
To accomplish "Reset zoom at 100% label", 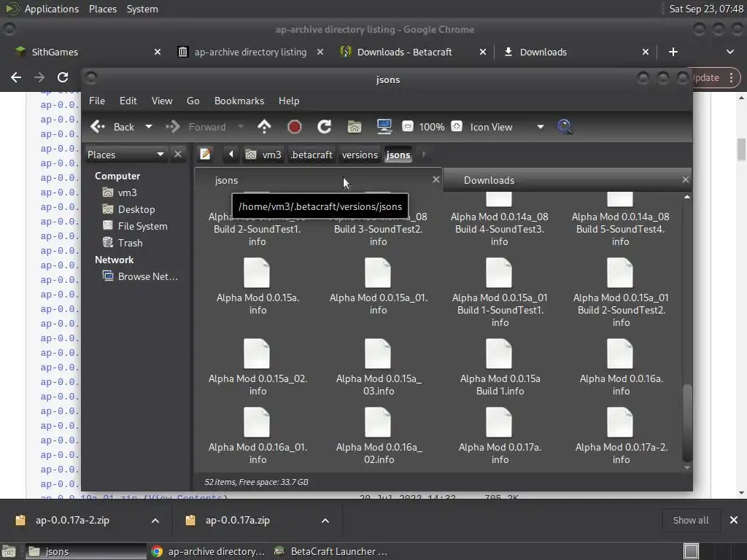I will coord(432,127).
